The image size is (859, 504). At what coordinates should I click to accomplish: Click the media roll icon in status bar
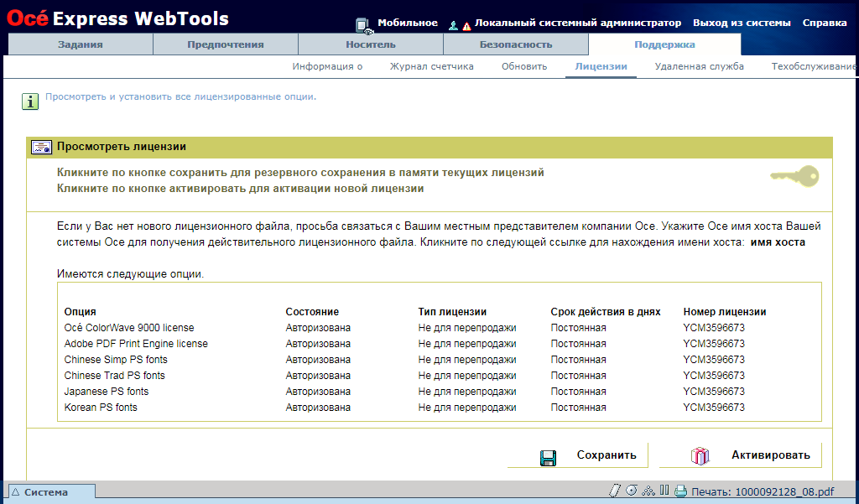(632, 491)
